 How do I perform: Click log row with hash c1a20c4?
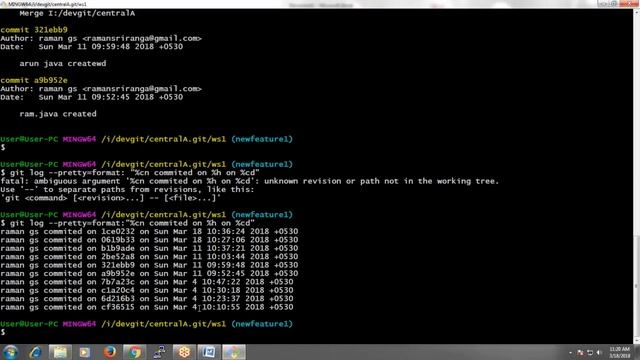coord(147,290)
